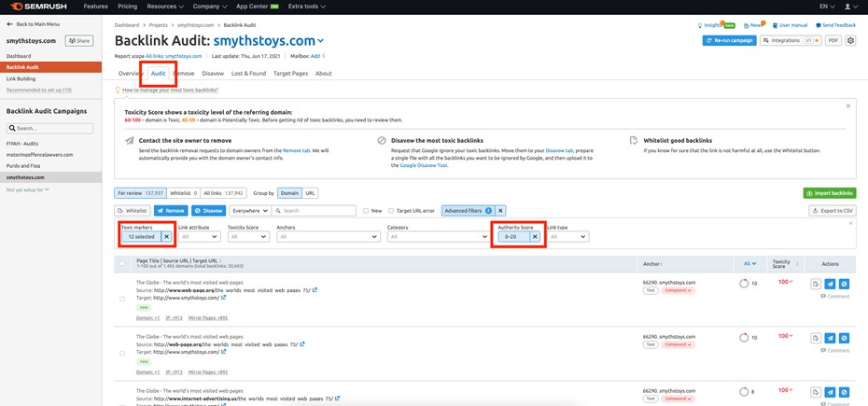This screenshot has width=868, height=406.
Task: Click whitelist icon in internet-advertising.us row
Action: pos(816,393)
